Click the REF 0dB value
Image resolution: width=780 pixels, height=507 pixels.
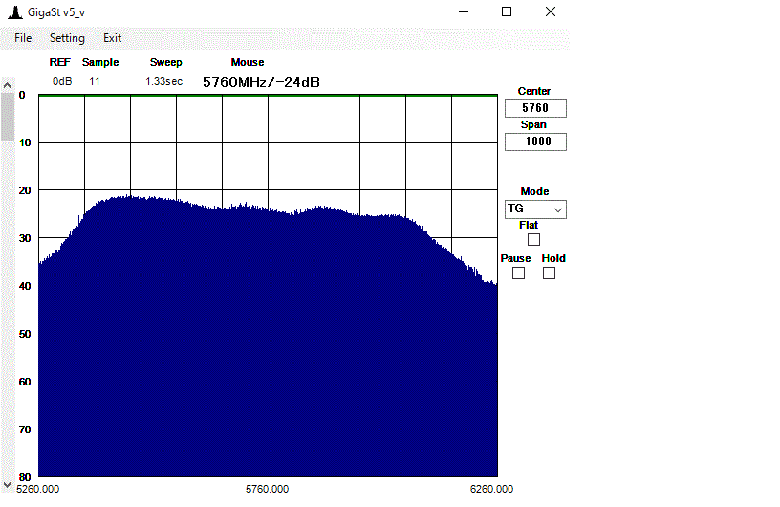[62, 81]
